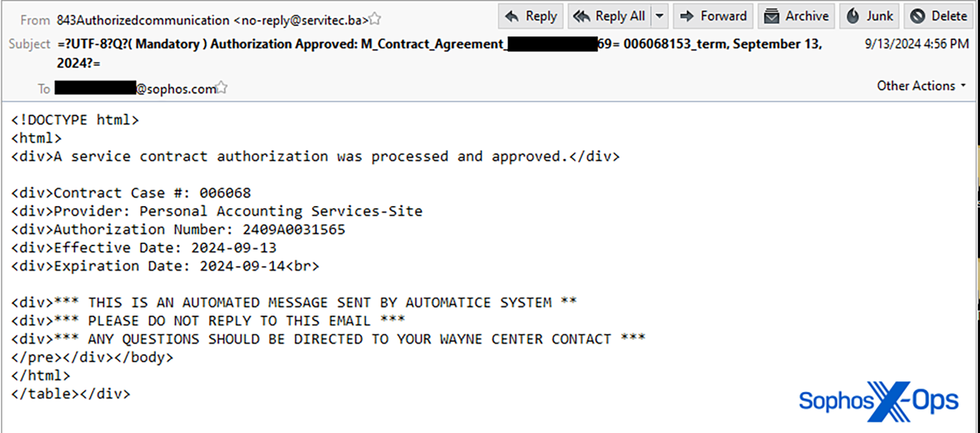Archive the contract authorization email

pyautogui.click(x=797, y=16)
